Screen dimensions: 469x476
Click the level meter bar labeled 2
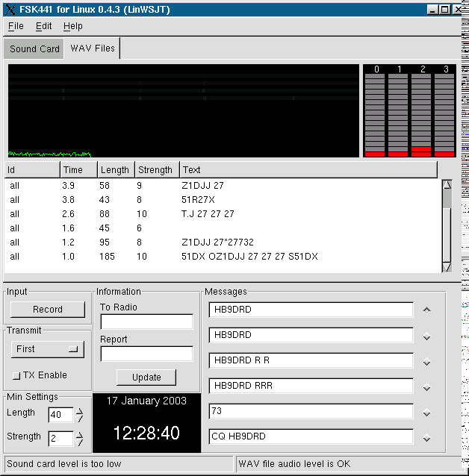[x=421, y=115]
